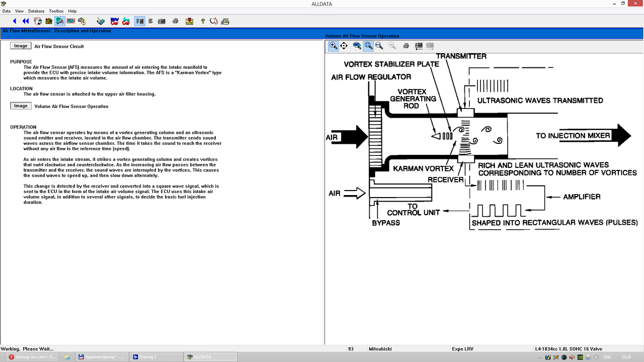644x362 pixels.
Task: Print the diagram from image toolbar
Action: [406, 46]
